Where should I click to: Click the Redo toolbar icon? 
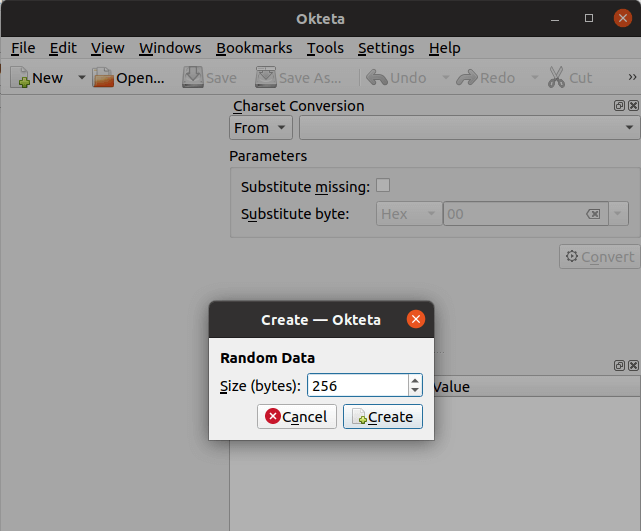point(467,77)
